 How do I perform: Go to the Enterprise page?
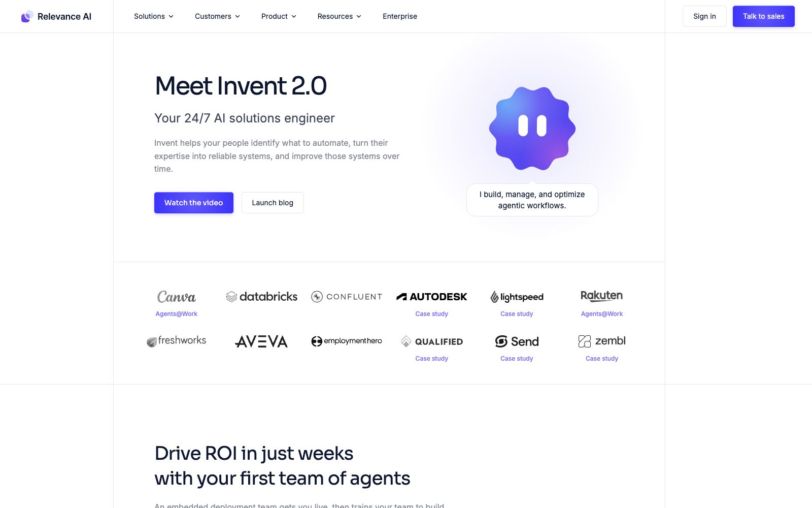(x=400, y=16)
